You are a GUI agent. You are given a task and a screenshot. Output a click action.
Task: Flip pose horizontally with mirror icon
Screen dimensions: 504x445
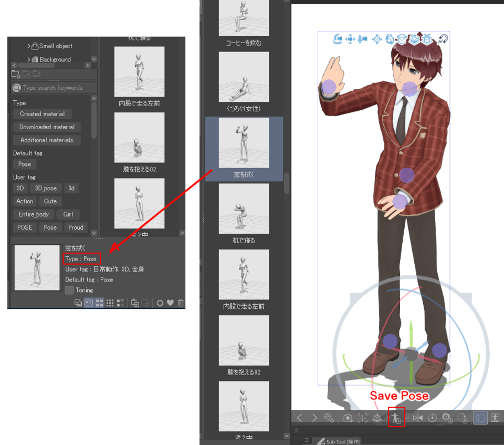coord(418,418)
